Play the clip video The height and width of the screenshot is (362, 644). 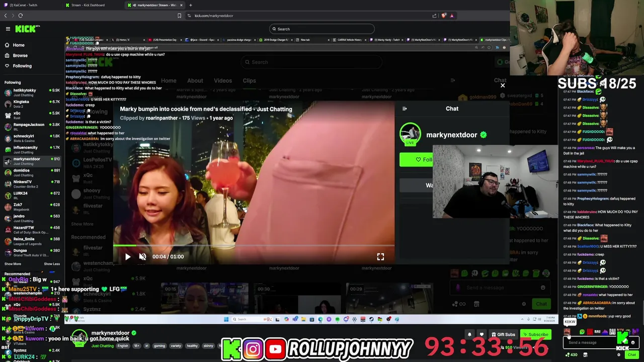click(x=128, y=256)
